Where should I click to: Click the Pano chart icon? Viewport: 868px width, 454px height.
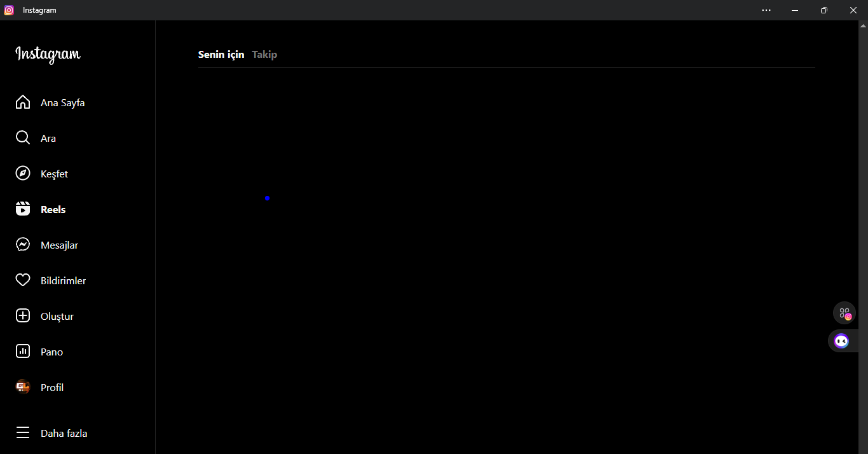pyautogui.click(x=23, y=352)
